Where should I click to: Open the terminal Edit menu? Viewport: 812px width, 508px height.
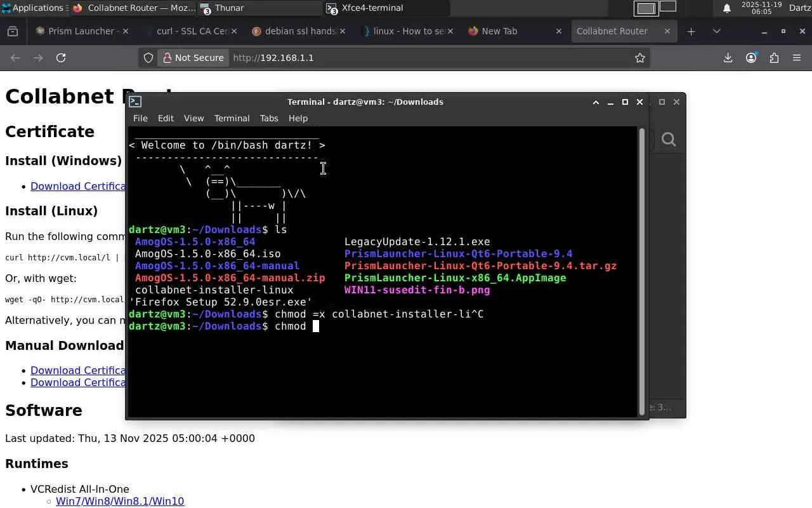point(166,118)
